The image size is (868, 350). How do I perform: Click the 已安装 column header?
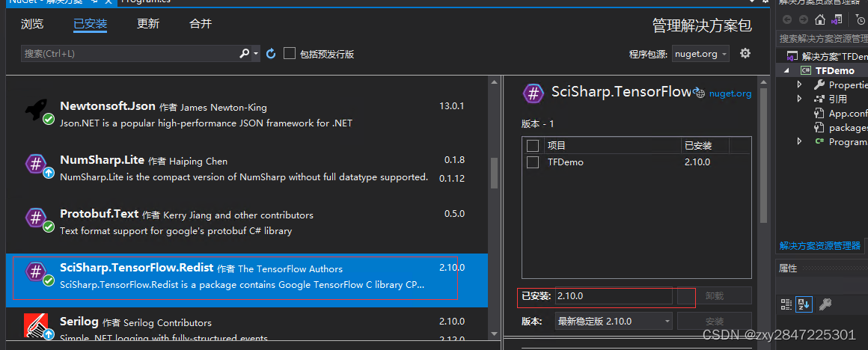pos(705,145)
